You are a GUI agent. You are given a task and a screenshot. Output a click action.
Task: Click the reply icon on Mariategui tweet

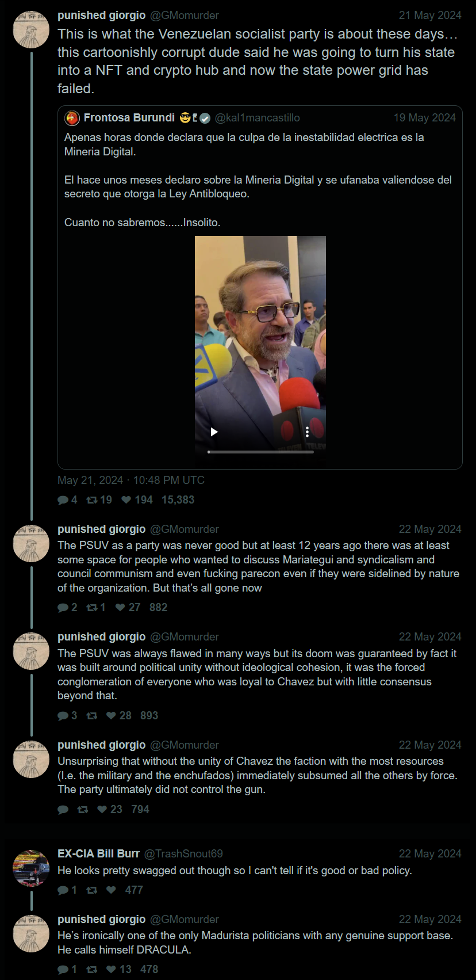(x=63, y=608)
